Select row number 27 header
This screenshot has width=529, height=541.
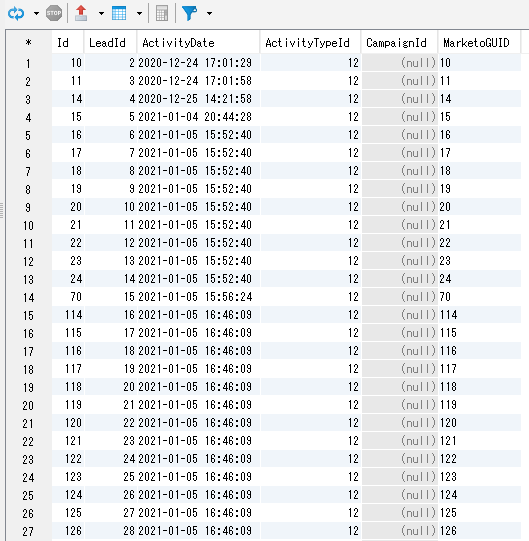29,531
